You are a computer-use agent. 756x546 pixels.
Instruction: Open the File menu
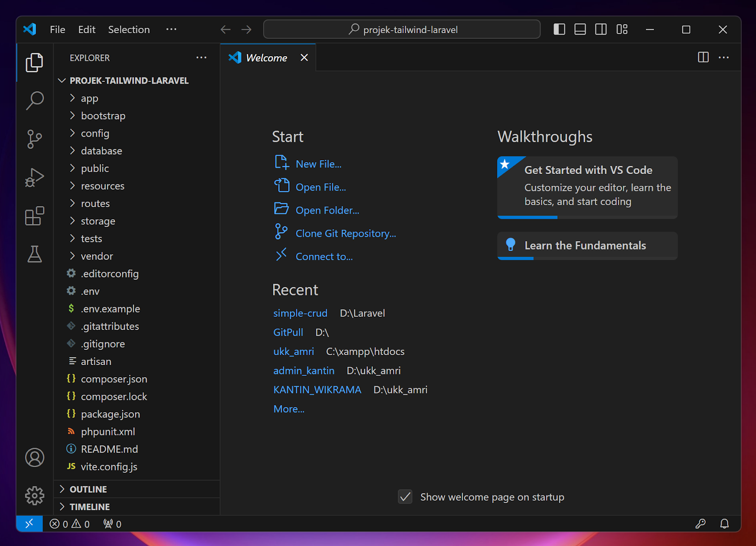pyautogui.click(x=58, y=29)
